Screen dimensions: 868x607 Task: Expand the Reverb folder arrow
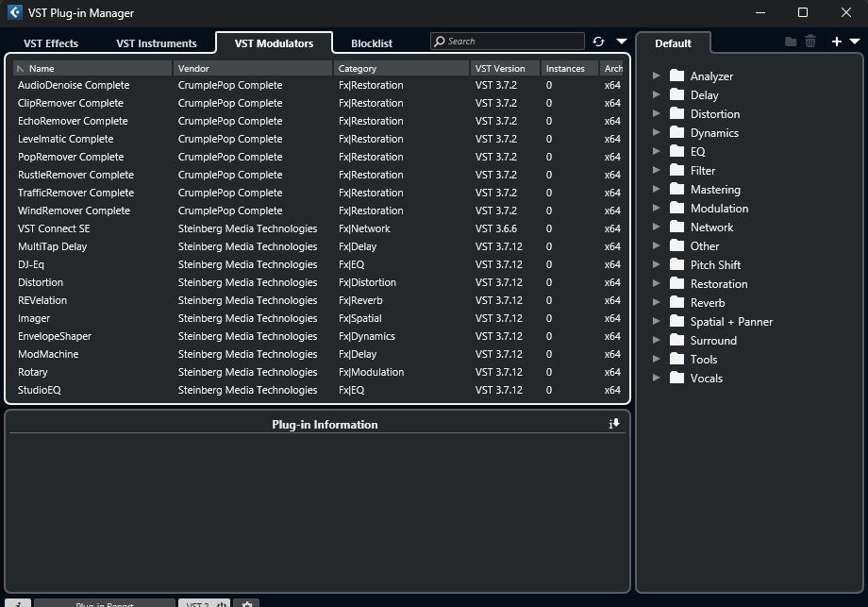pyautogui.click(x=657, y=302)
